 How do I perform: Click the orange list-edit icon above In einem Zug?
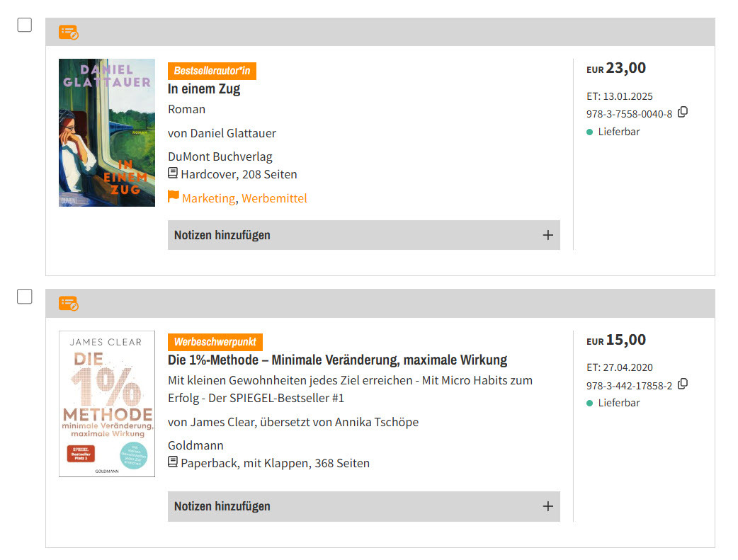[68, 33]
